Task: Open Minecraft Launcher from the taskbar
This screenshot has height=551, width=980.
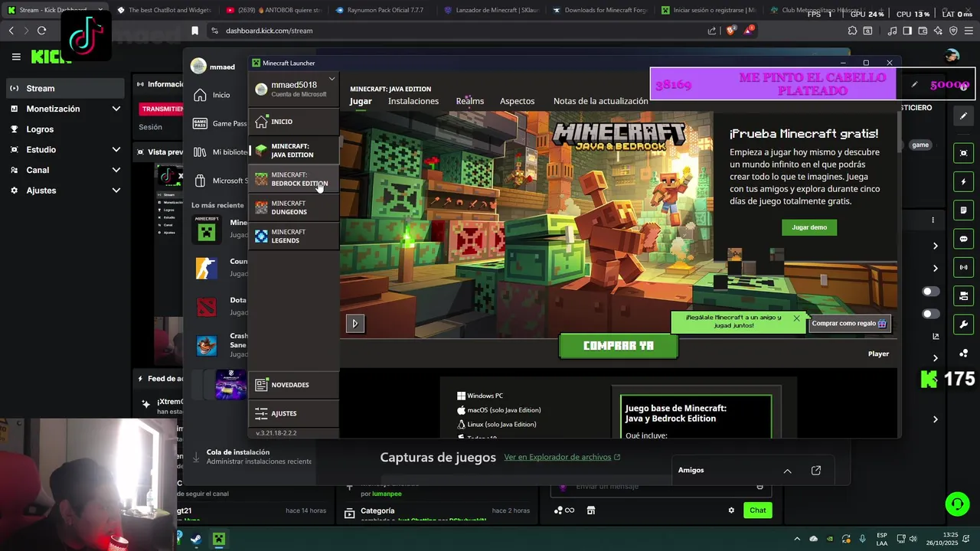Action: click(x=218, y=539)
